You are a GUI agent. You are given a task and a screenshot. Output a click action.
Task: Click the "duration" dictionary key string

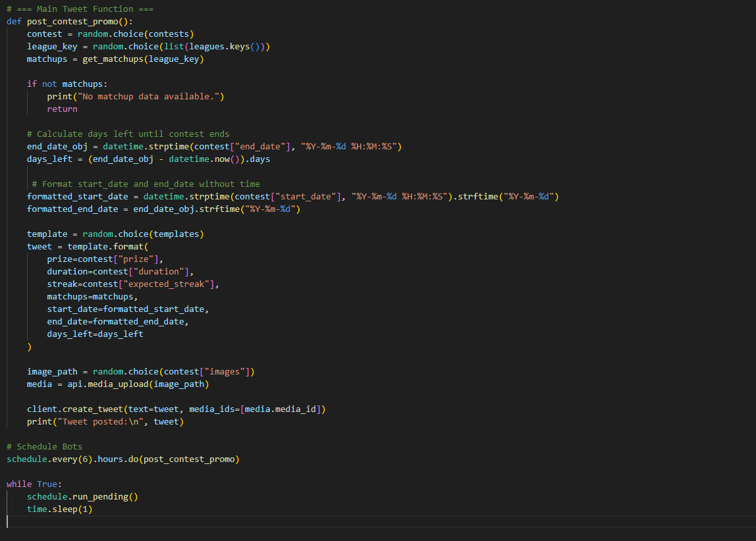pos(163,272)
